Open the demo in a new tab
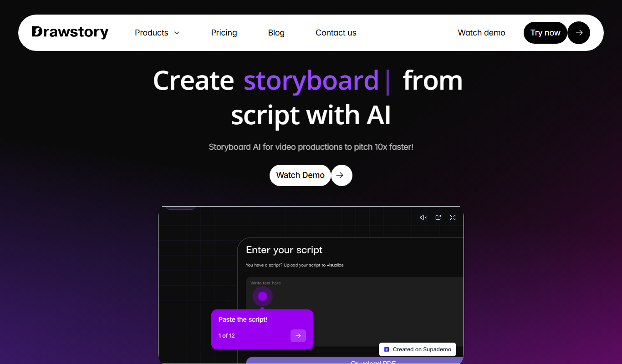 pos(438,217)
